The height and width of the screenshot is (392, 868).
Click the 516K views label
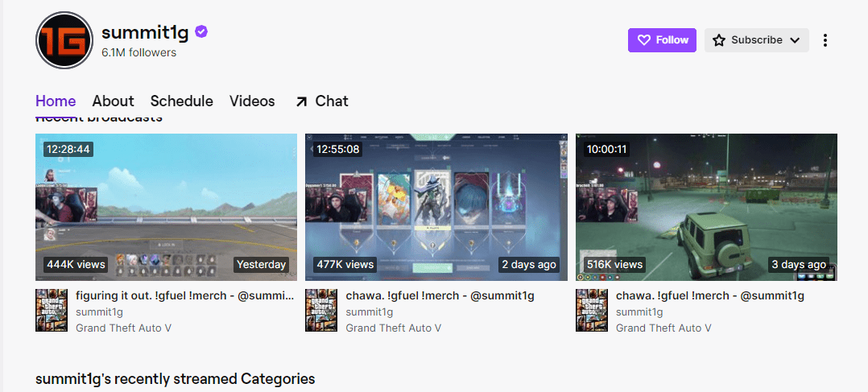click(x=615, y=265)
